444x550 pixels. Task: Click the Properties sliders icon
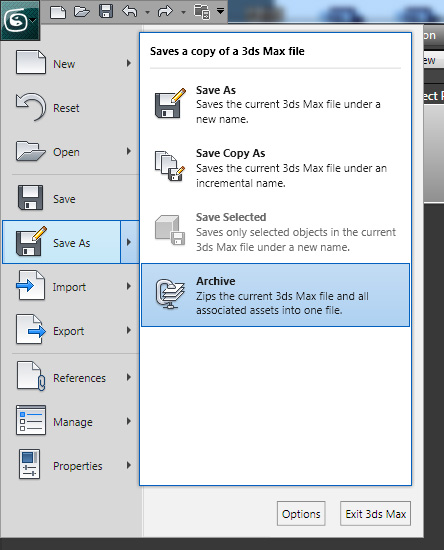pyautogui.click(x=30, y=464)
